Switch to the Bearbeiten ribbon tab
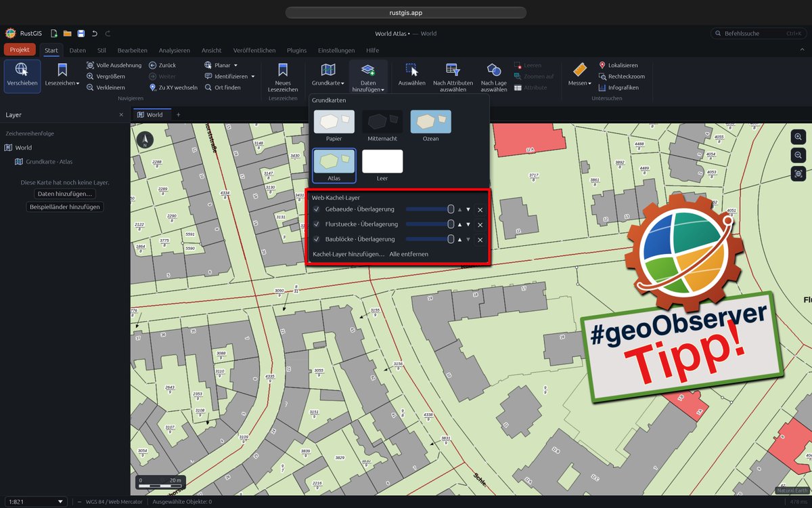 [x=133, y=50]
